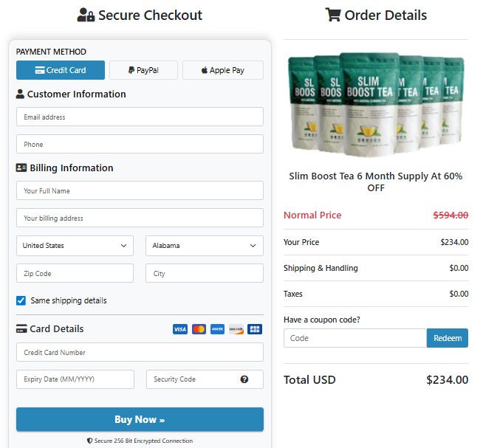
Task: Expand the Alabama state dropdown
Action: pyautogui.click(x=205, y=246)
